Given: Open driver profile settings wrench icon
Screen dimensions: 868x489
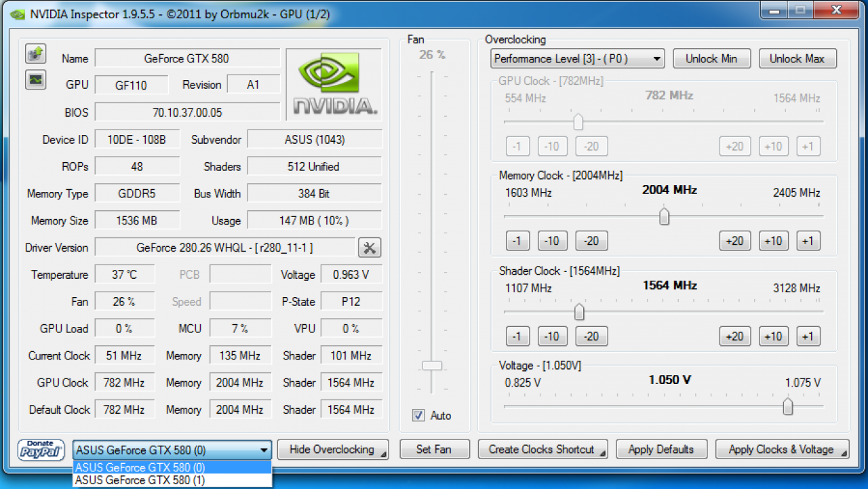Looking at the screenshot, I should (x=370, y=248).
